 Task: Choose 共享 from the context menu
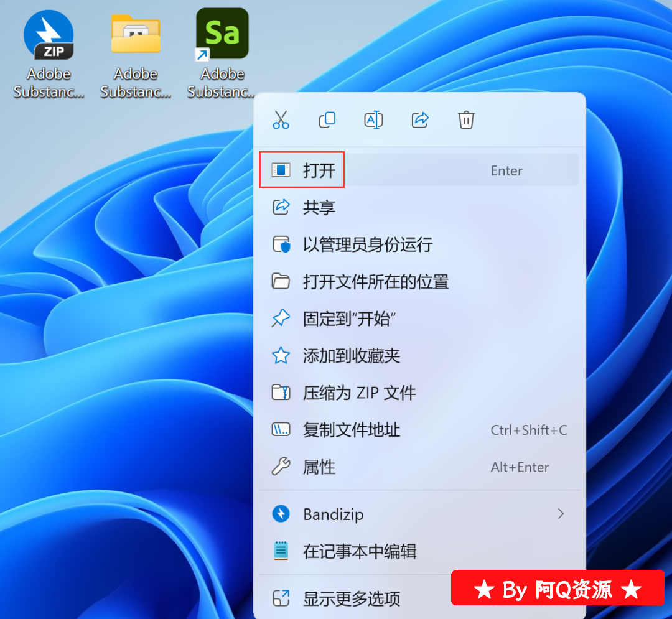pos(319,207)
